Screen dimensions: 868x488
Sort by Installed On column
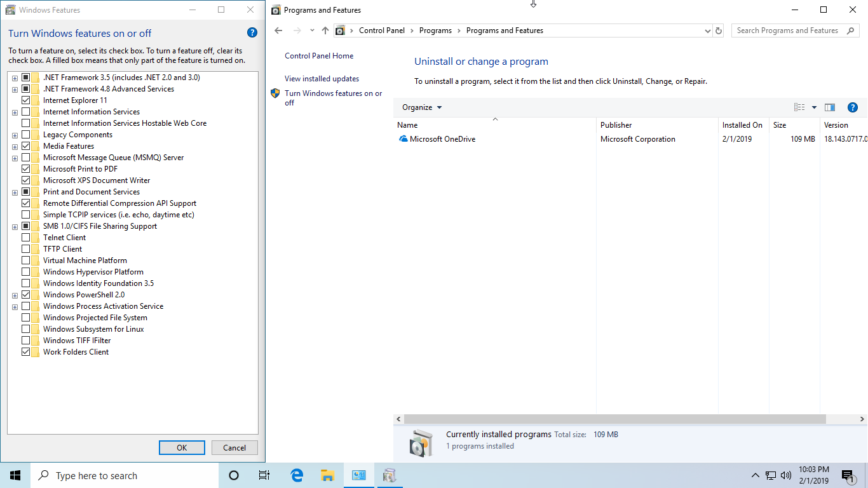coord(743,125)
